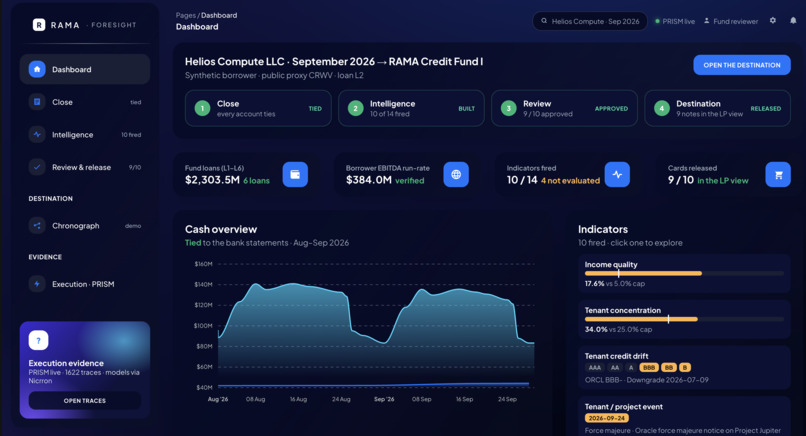The width and height of the screenshot is (806, 436).
Task: Open the Destination step card marked RELEASED
Action: click(718, 108)
